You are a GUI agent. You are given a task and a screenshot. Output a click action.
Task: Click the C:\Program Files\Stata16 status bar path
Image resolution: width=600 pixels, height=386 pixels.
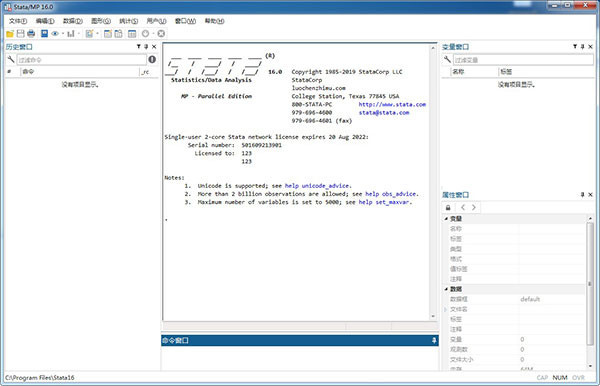40,378
